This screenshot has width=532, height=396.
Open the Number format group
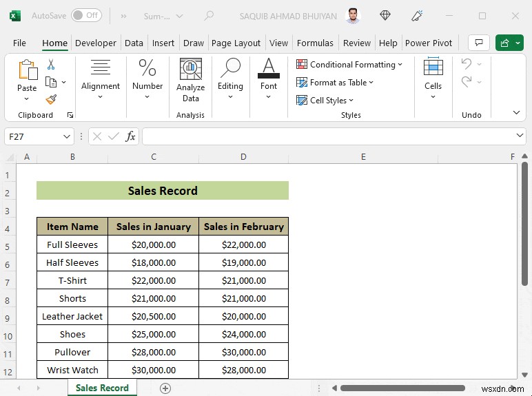point(147,80)
